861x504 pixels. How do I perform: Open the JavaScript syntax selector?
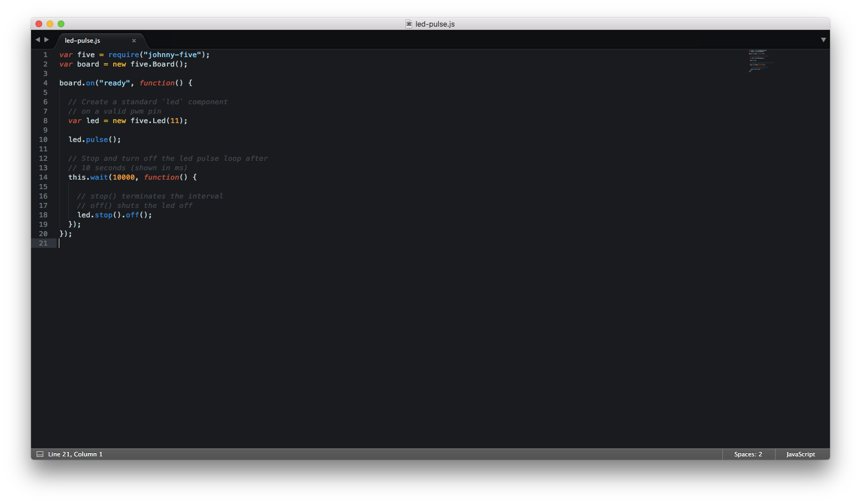click(801, 454)
